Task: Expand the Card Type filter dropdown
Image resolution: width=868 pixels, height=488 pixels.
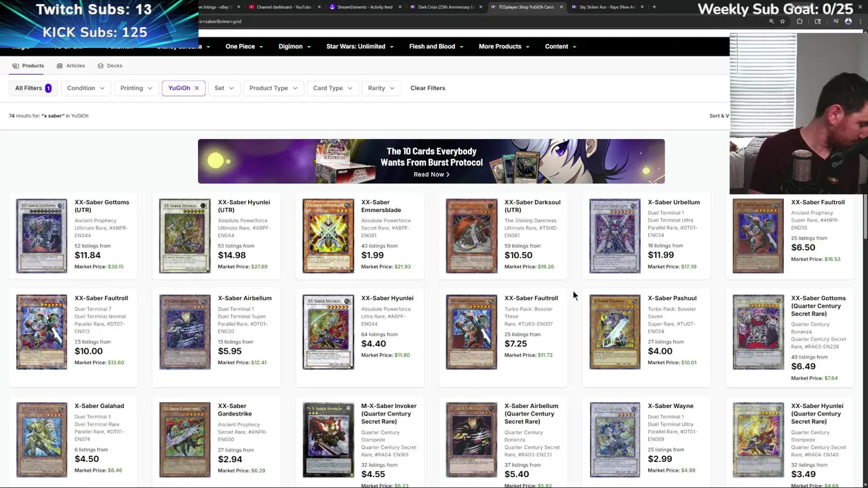Action: click(332, 88)
